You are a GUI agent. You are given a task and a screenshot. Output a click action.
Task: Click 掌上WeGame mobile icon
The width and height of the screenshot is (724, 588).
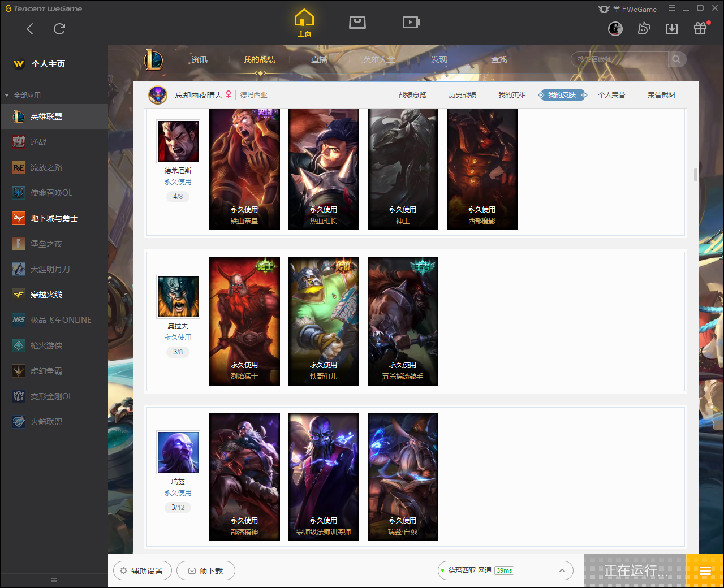(x=627, y=9)
